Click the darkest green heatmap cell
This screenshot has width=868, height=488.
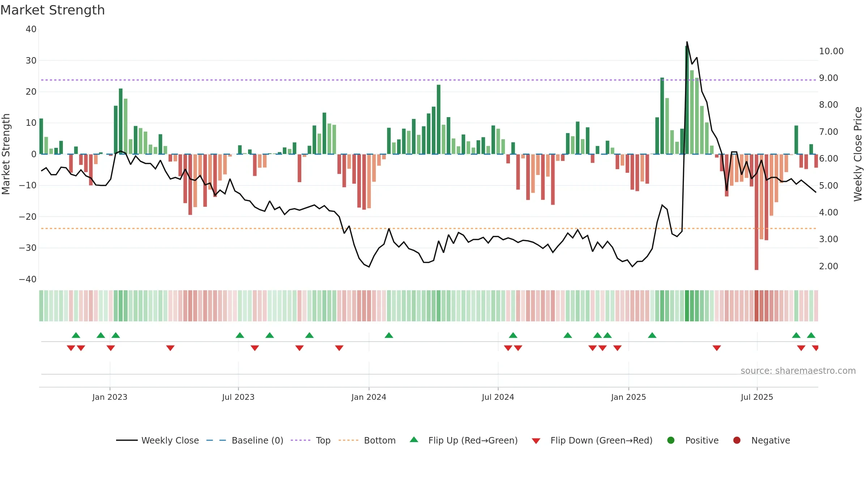pyautogui.click(x=687, y=306)
